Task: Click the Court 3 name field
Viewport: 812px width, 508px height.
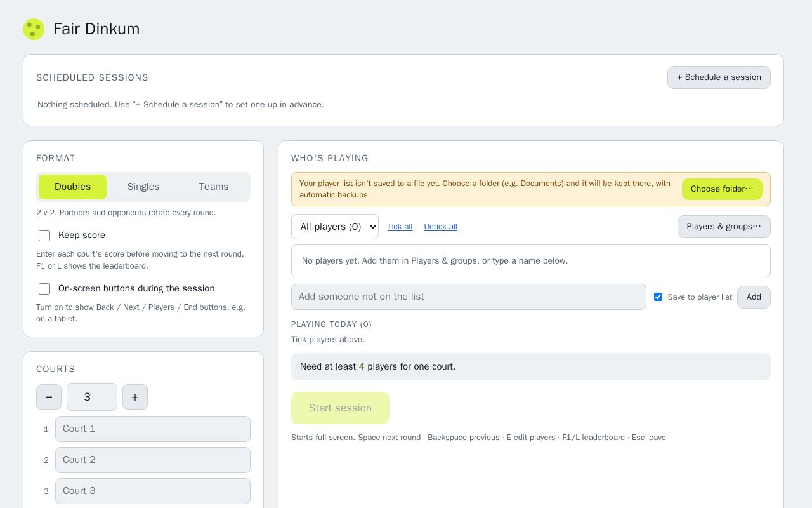Action: [153, 491]
